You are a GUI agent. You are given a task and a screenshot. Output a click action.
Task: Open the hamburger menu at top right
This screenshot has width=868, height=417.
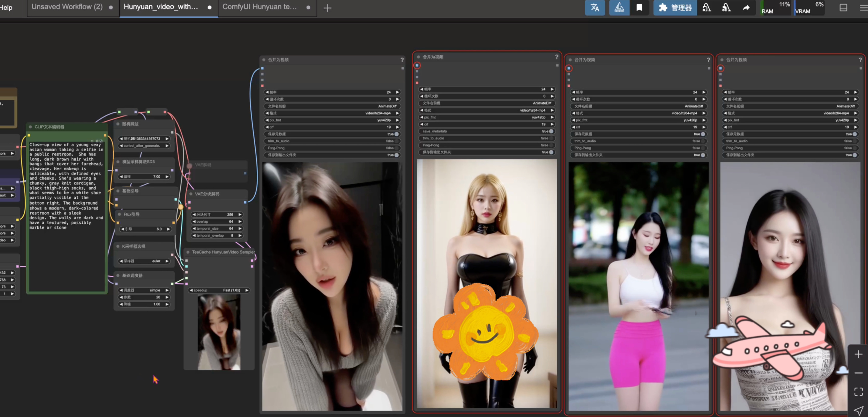point(864,7)
